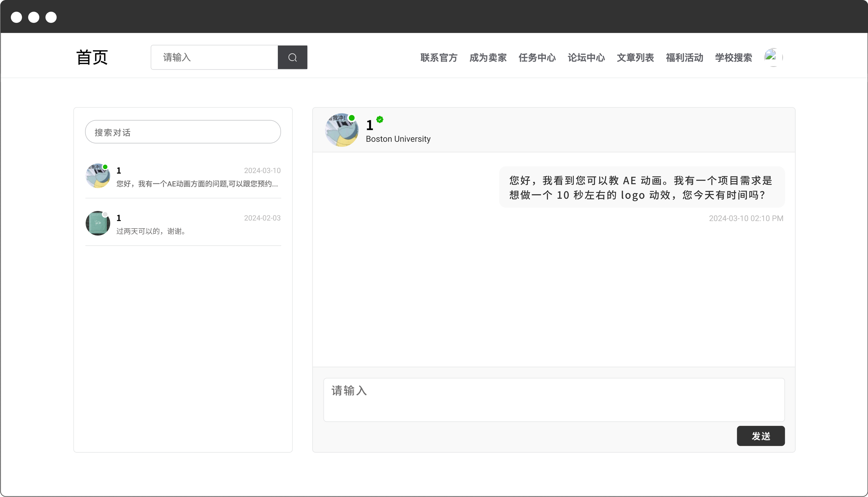The width and height of the screenshot is (868, 497).
Task: Click the 发送 send button
Action: tap(761, 436)
